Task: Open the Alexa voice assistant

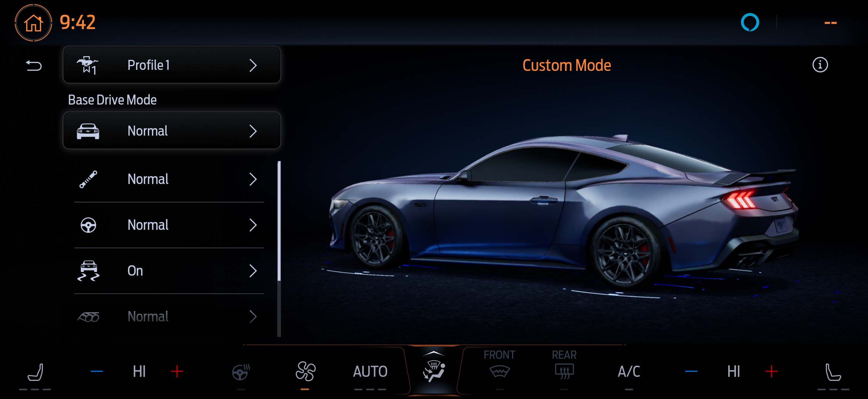Action: pyautogui.click(x=750, y=22)
